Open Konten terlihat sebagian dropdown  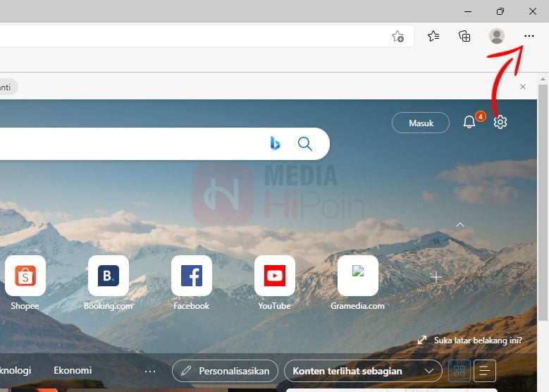click(x=363, y=371)
